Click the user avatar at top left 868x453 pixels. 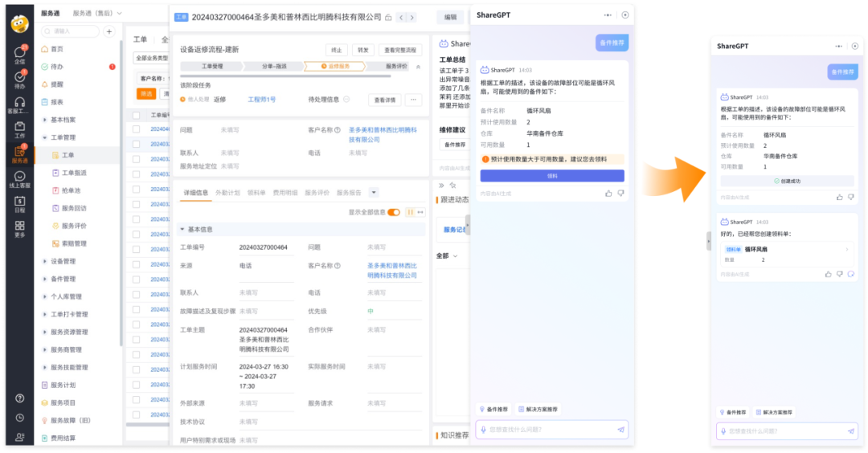[x=19, y=24]
